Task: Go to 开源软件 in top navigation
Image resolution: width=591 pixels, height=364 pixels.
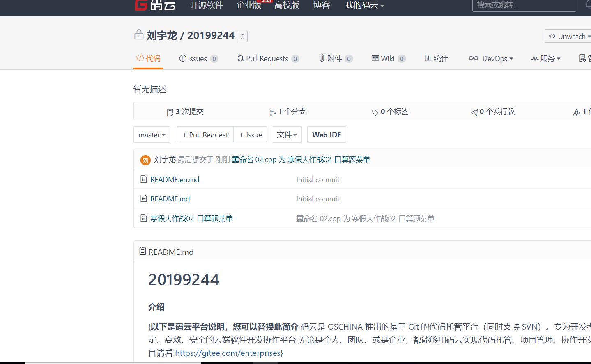Action: [x=207, y=5]
